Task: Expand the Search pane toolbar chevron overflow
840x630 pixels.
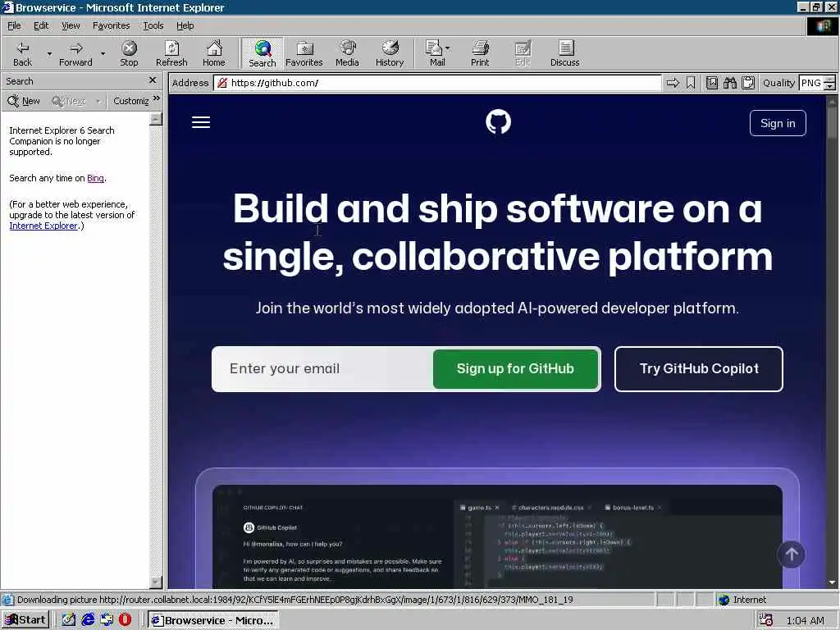Action: (157, 98)
